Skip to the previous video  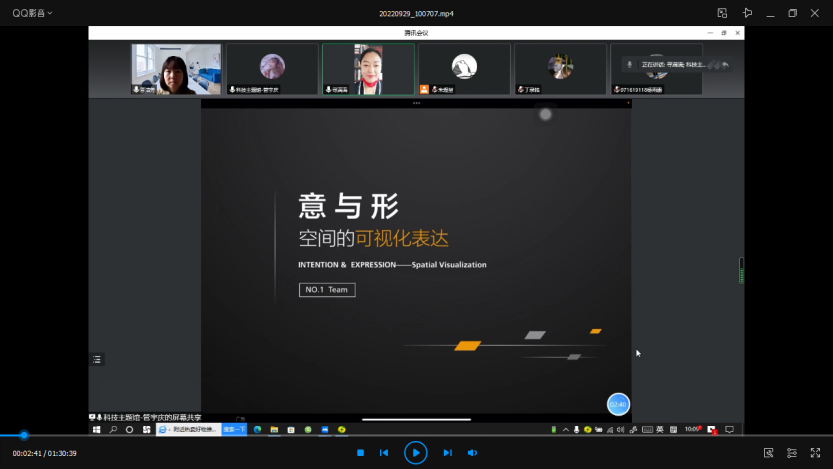pyautogui.click(x=384, y=453)
